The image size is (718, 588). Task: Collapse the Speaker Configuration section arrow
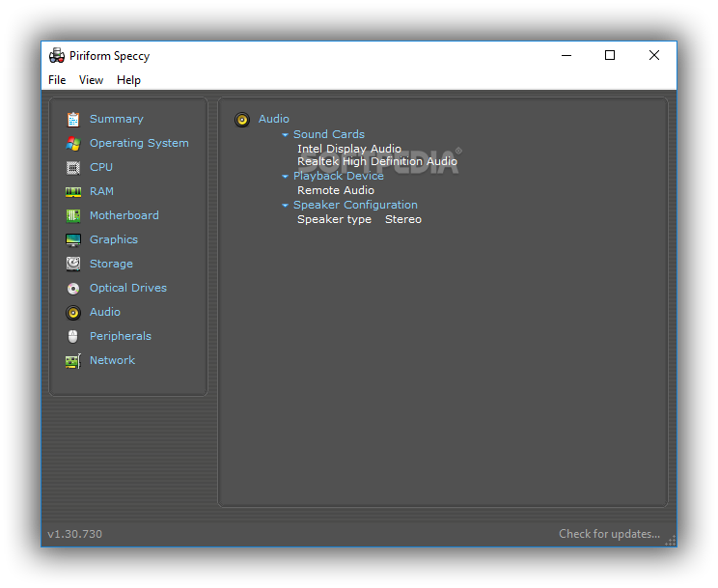coord(285,206)
